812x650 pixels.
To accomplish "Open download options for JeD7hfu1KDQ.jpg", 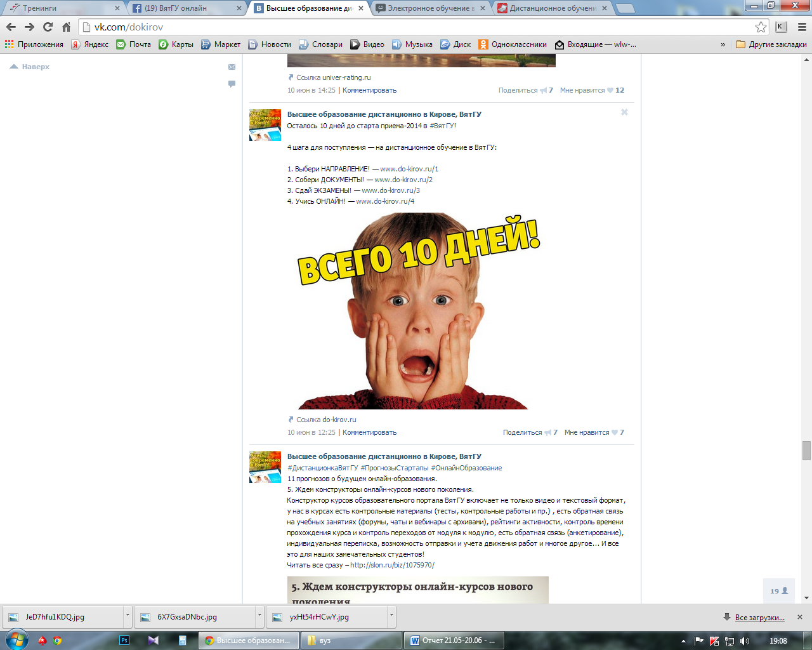I will (128, 616).
